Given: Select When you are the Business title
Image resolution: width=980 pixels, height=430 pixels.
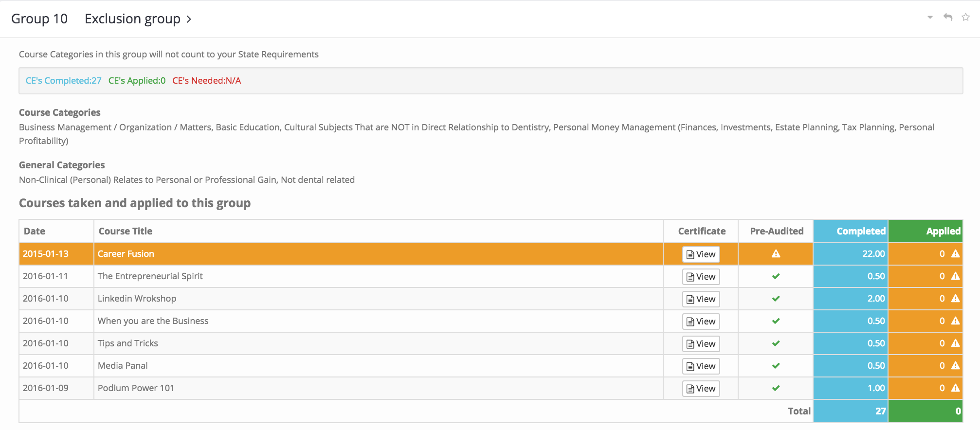Looking at the screenshot, I should (153, 321).
